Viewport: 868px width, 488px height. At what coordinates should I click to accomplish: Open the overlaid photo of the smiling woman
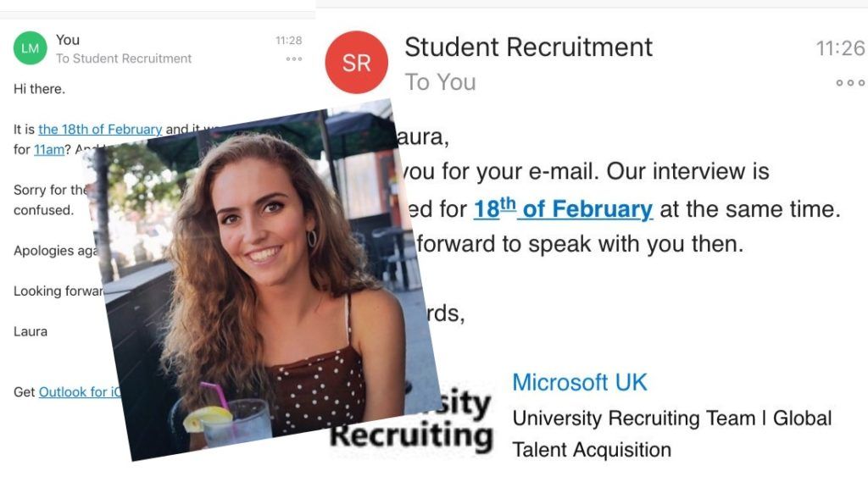click(x=260, y=280)
